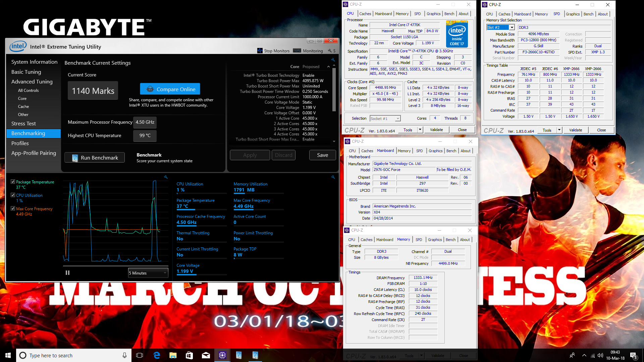Select Cache under Advanced Tuning
The height and width of the screenshot is (362, 644).
23,106
